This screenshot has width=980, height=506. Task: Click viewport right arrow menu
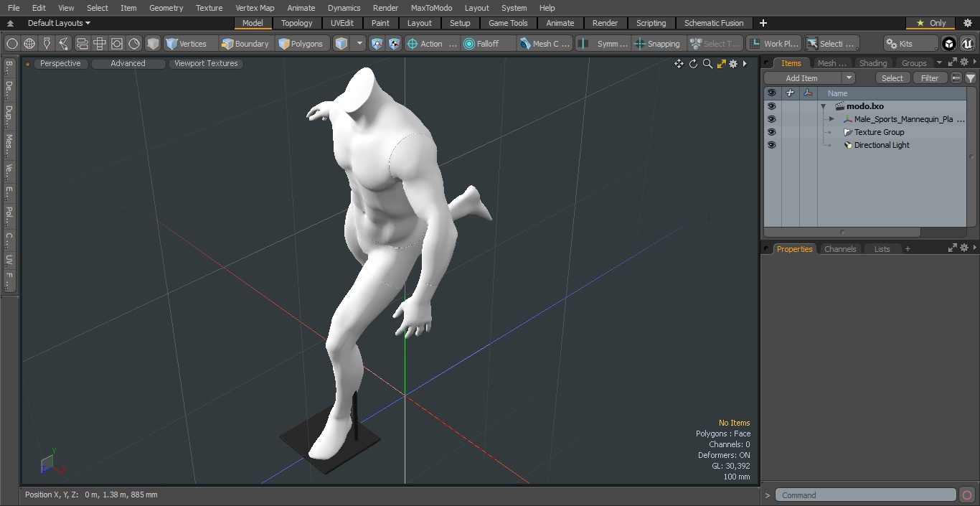pyautogui.click(x=745, y=64)
